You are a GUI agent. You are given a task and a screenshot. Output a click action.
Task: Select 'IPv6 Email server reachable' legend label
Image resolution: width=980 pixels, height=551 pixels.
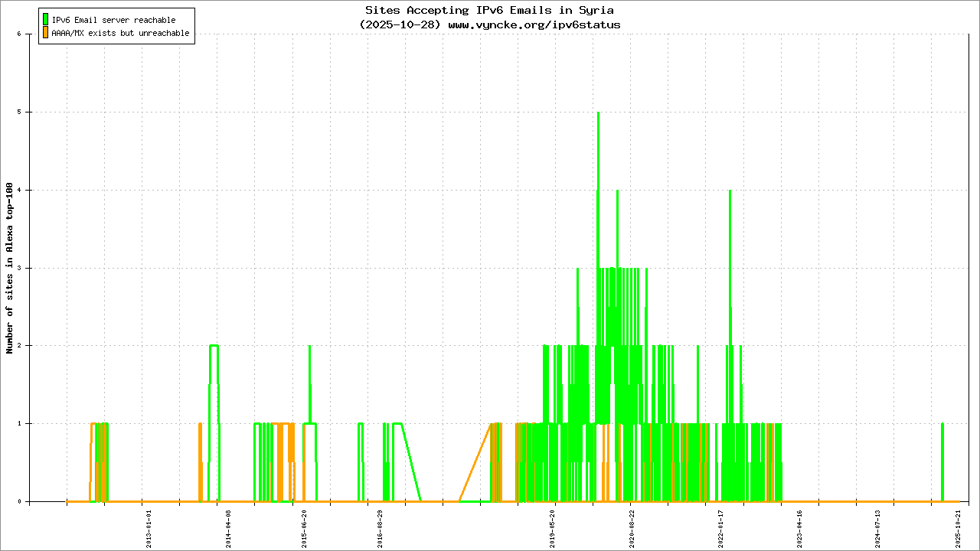pos(113,20)
